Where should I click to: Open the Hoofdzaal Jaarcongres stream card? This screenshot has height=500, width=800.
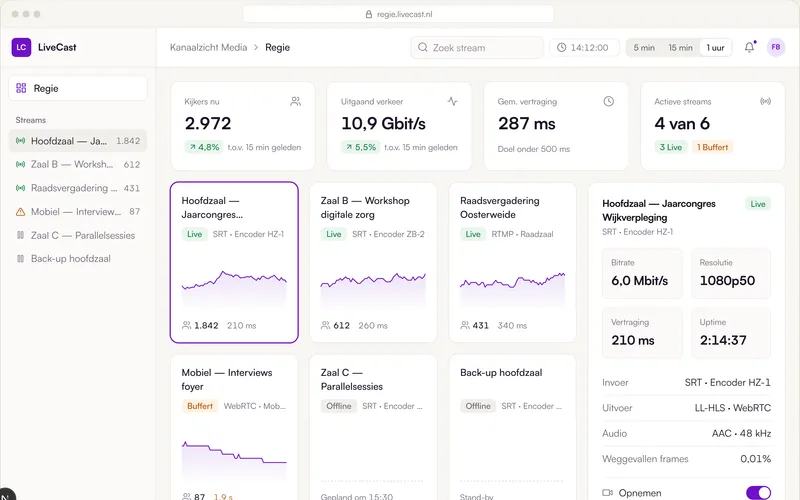234,262
